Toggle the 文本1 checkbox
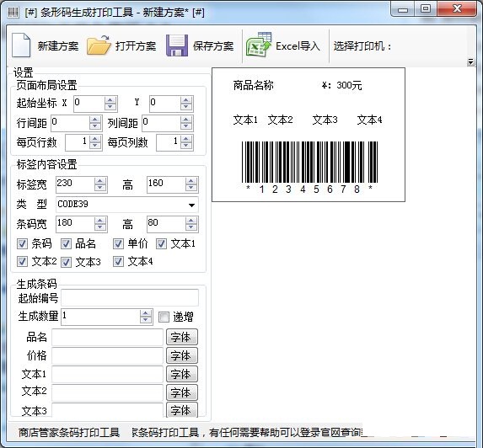 coord(161,244)
